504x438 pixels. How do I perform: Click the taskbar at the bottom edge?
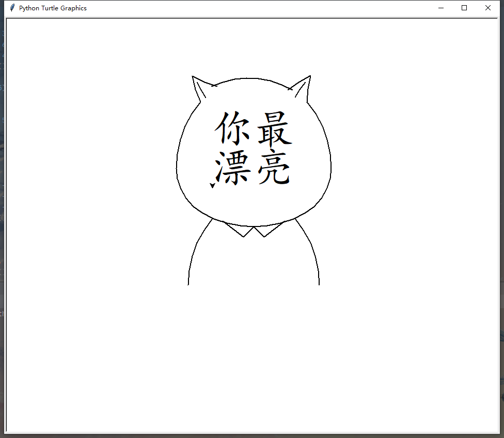252,436
